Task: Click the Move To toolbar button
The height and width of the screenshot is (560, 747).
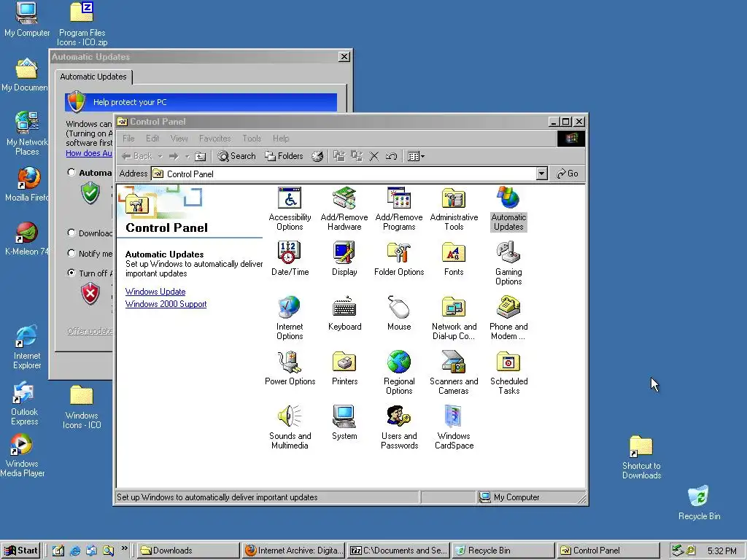Action: [338, 156]
